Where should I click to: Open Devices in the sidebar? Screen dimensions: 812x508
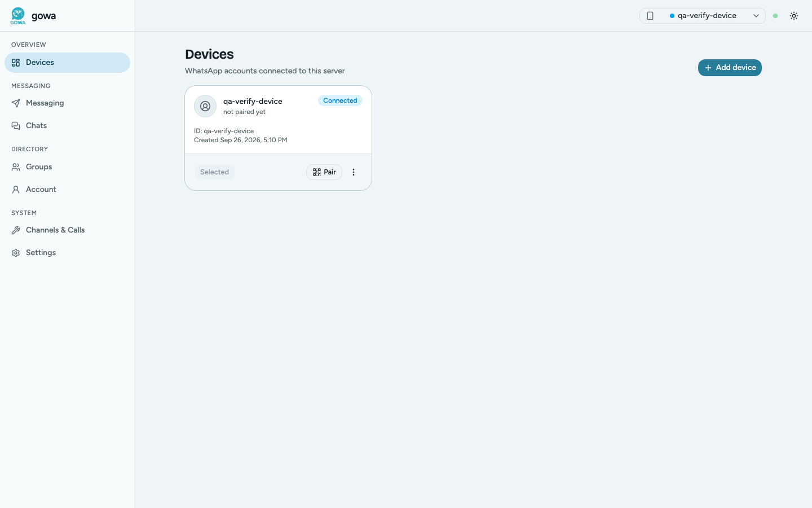(67, 63)
